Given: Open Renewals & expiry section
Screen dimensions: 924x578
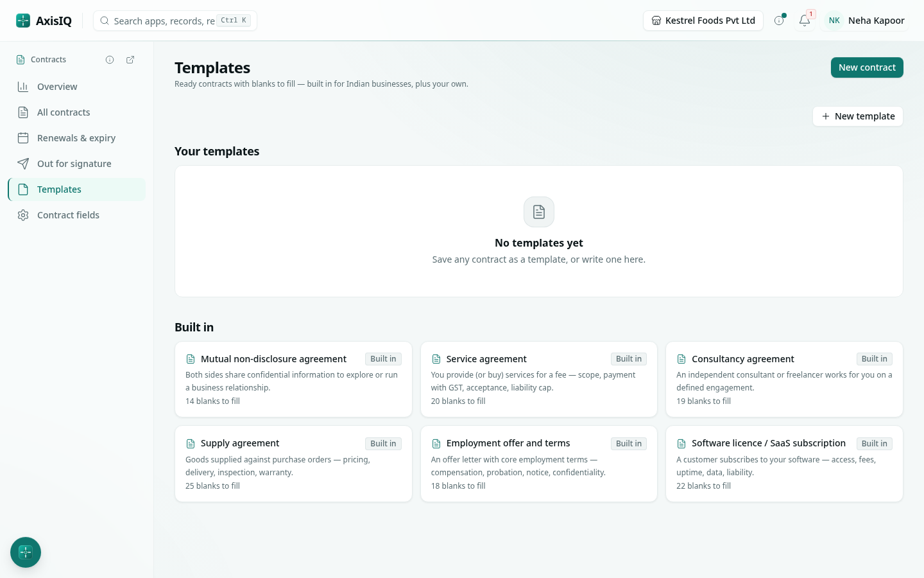Looking at the screenshot, I should (77, 138).
